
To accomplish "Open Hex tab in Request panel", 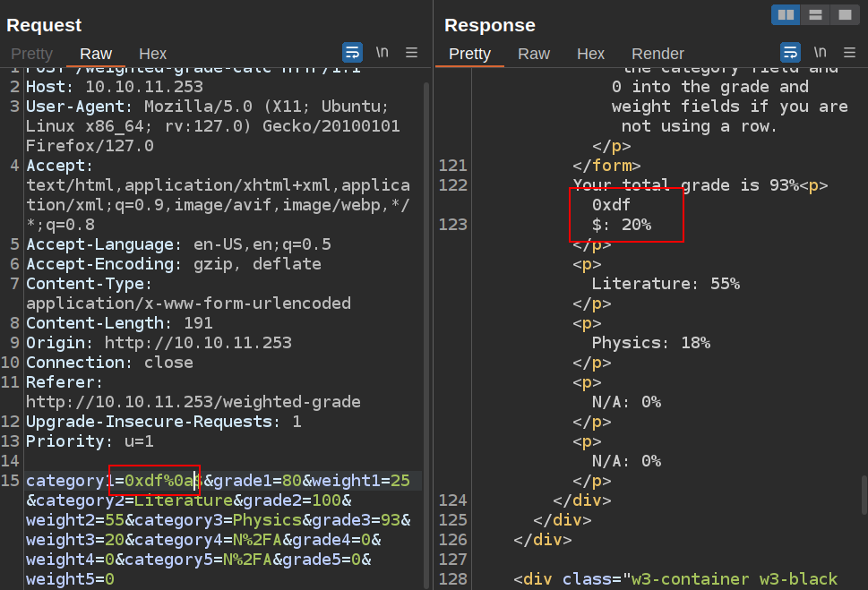I will click(153, 54).
